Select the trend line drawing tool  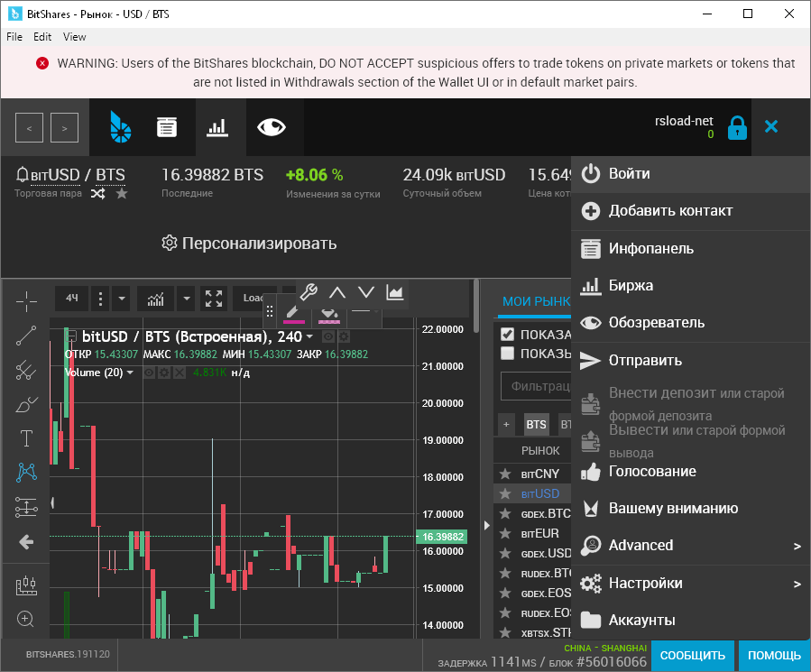(26, 336)
